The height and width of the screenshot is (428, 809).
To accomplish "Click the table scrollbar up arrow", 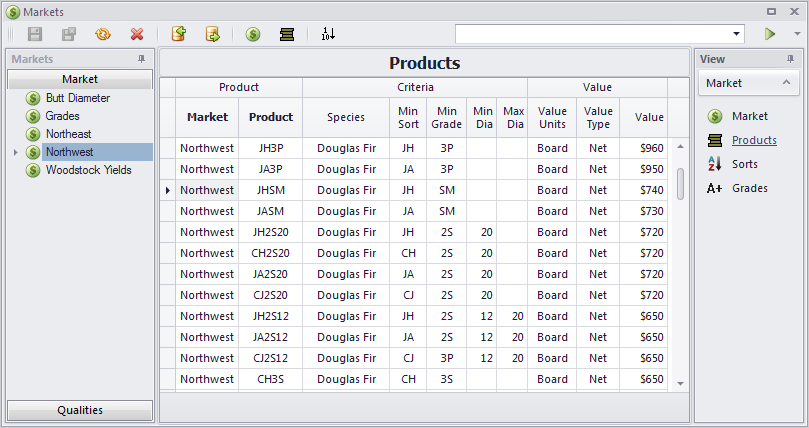I will click(x=681, y=146).
